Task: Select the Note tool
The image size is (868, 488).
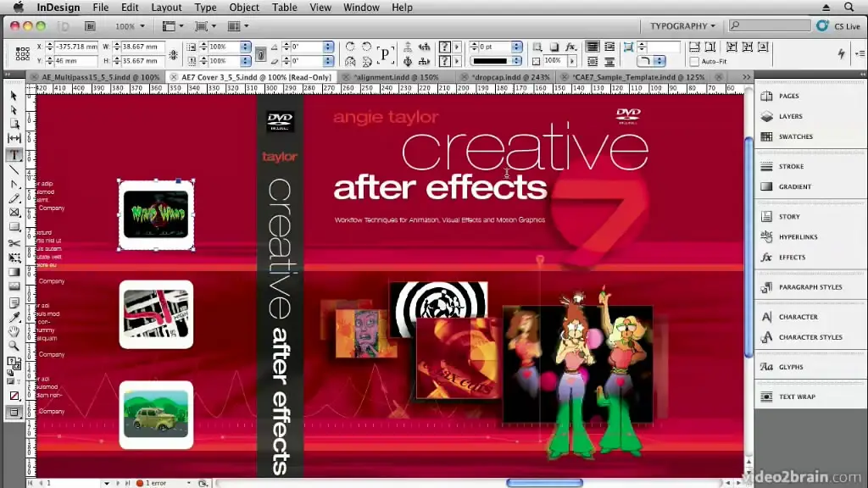Action: pyautogui.click(x=14, y=302)
